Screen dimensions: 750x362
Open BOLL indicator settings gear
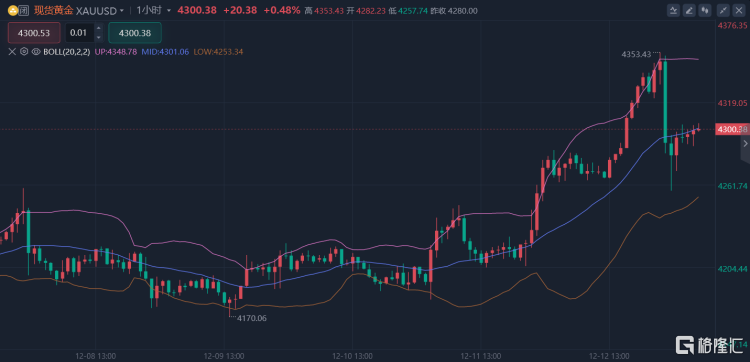[24, 52]
